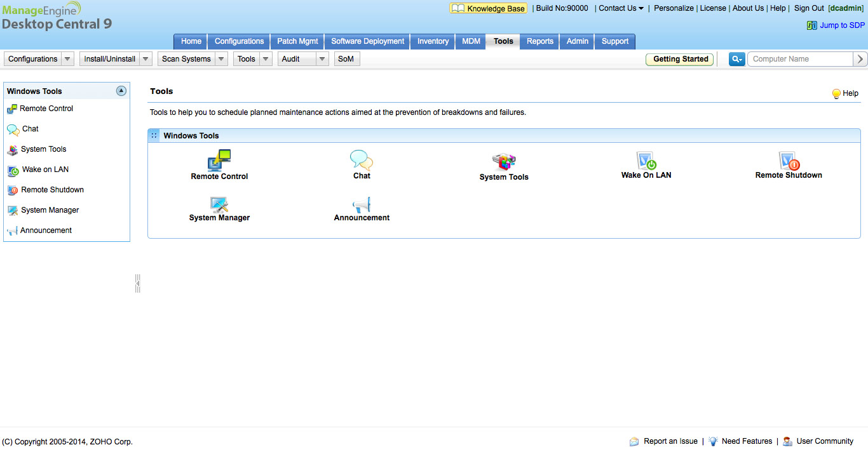Switch to the MDM tab
This screenshot has width=868, height=466.
(x=471, y=41)
